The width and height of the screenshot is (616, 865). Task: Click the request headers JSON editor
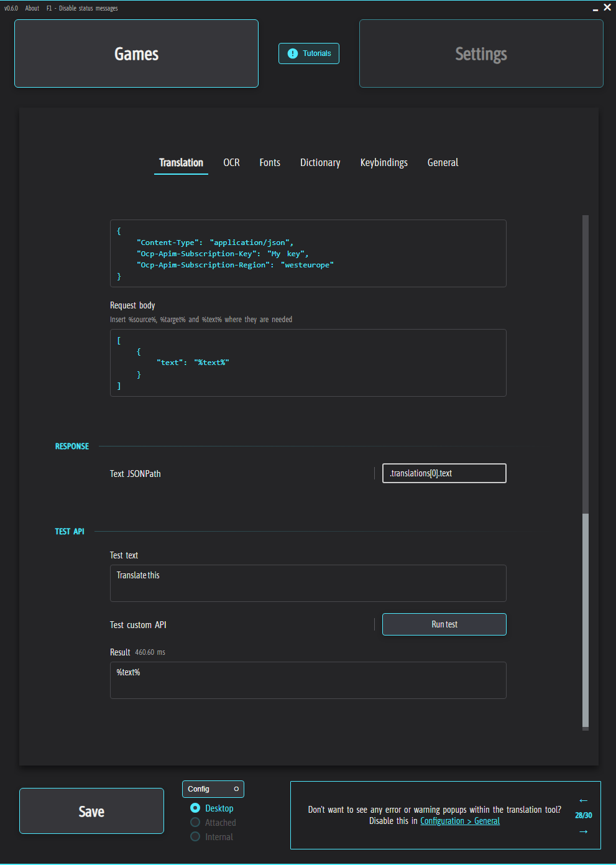(308, 253)
